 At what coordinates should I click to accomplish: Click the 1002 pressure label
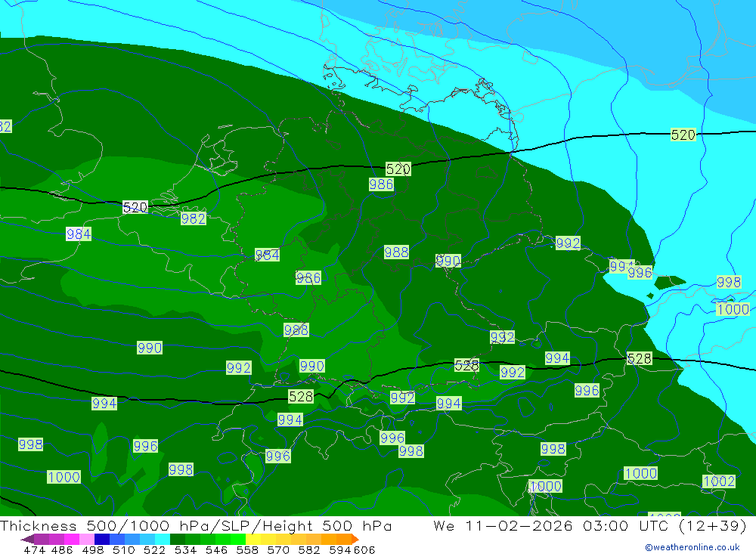coord(719,481)
